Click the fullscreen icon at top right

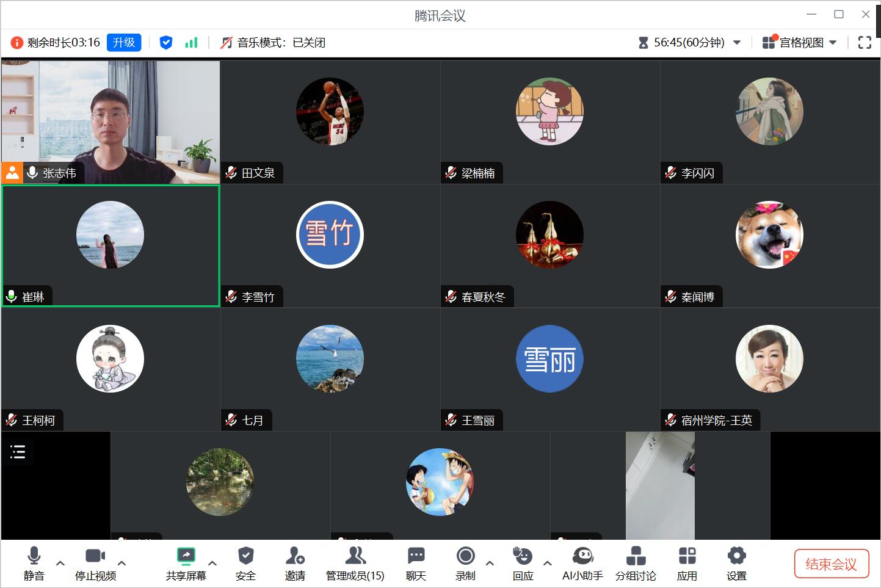click(x=865, y=42)
